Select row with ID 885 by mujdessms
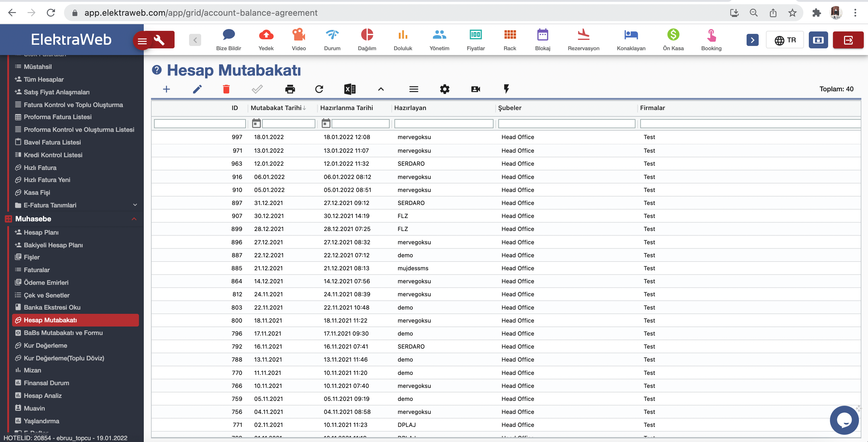 pos(506,268)
